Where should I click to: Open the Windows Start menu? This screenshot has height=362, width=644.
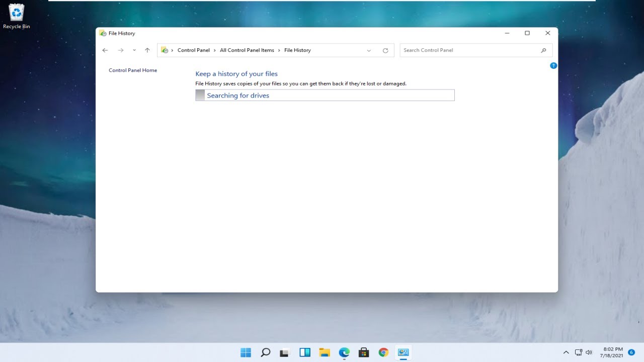click(x=246, y=352)
